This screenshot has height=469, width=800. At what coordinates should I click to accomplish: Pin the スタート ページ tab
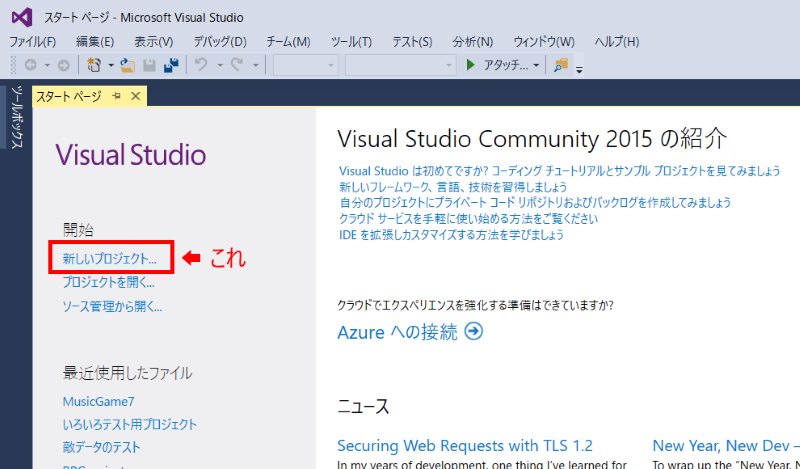[x=116, y=95]
